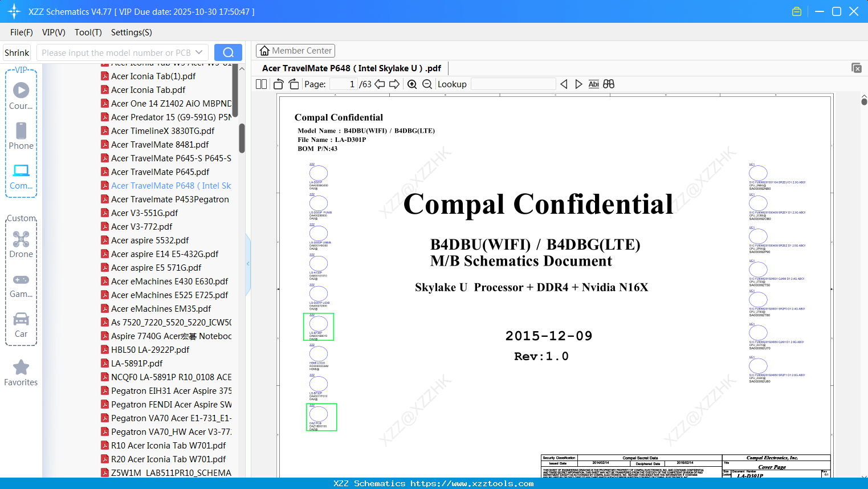Click the binoculars search icon

pos(609,84)
